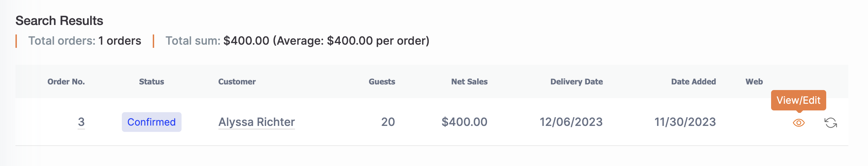Click the guests count 20 cell

pyautogui.click(x=388, y=122)
